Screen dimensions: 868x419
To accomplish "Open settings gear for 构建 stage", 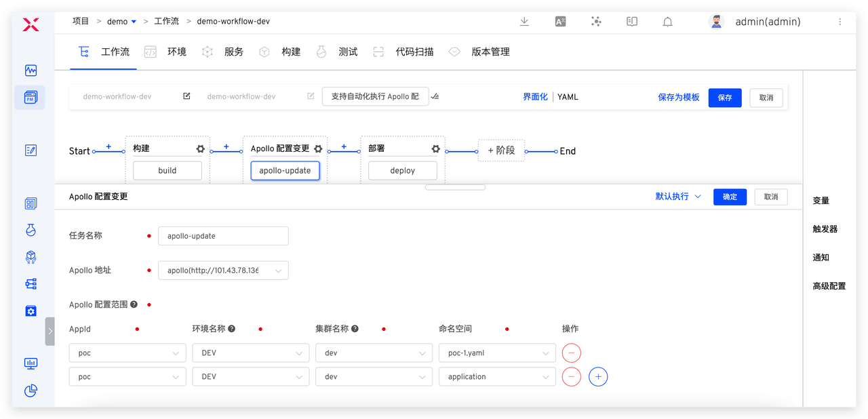I will tap(200, 149).
